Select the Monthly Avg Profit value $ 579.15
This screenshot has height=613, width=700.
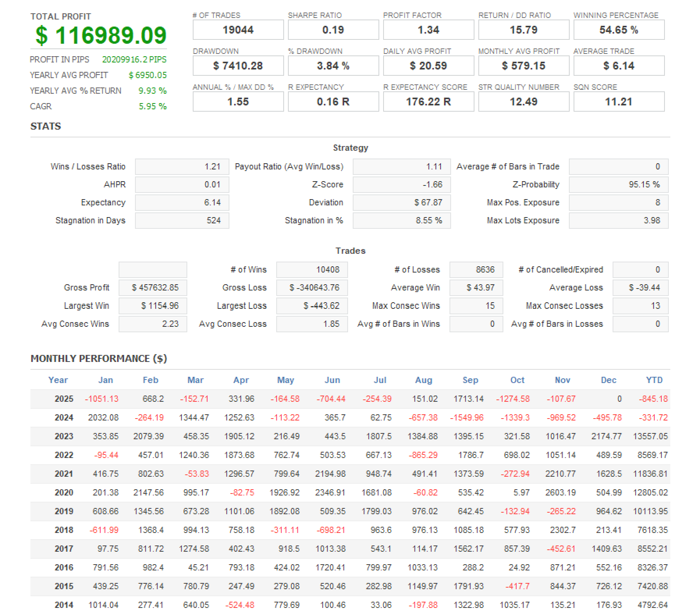[x=524, y=66]
